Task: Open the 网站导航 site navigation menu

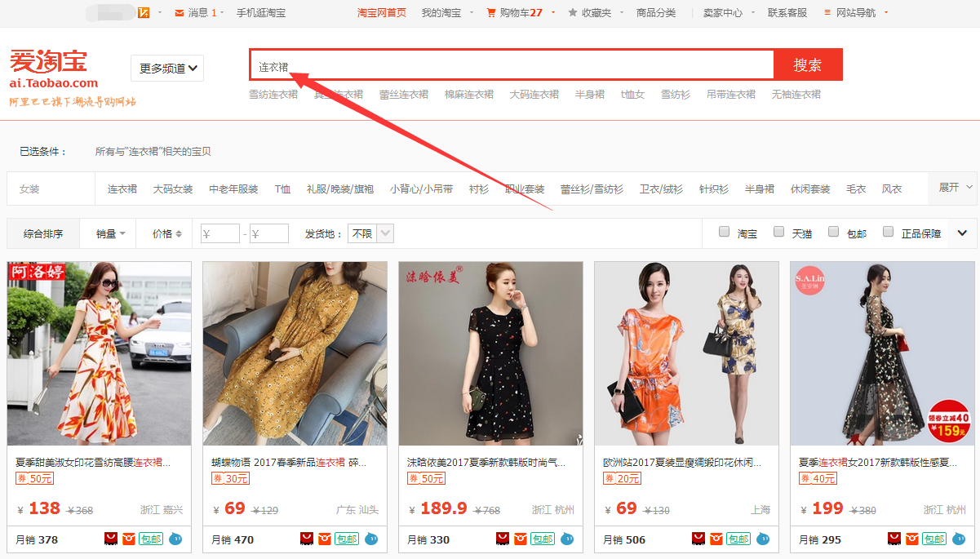Action: click(x=856, y=13)
